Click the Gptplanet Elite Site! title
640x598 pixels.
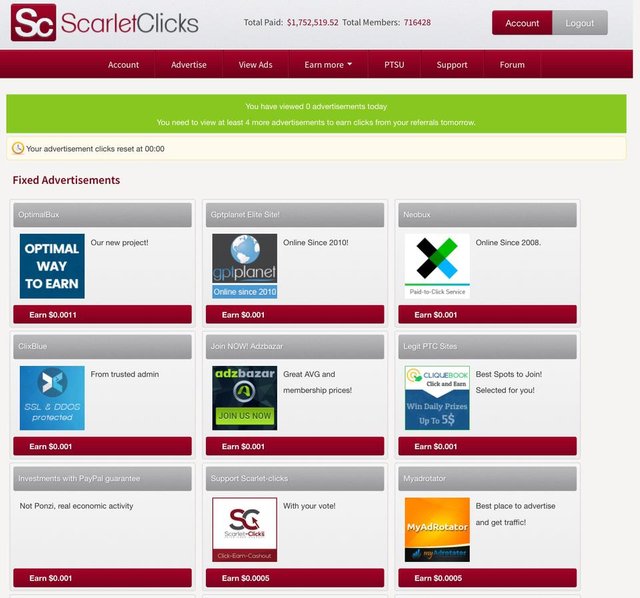pyautogui.click(x=295, y=215)
